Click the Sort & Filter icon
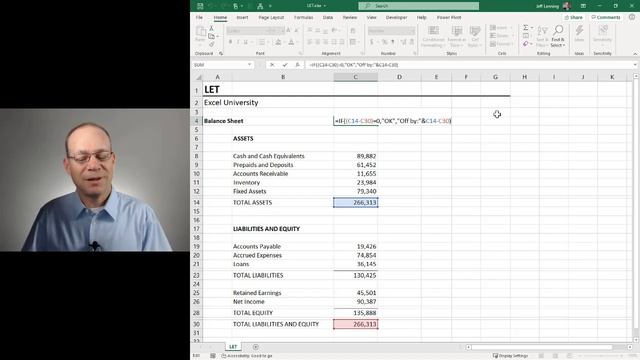 [x=542, y=31]
